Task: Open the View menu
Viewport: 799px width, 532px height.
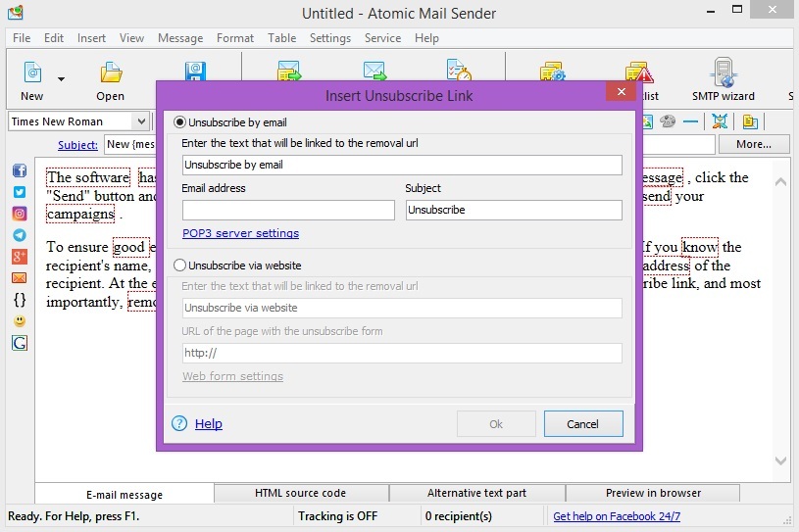Action: click(x=131, y=38)
